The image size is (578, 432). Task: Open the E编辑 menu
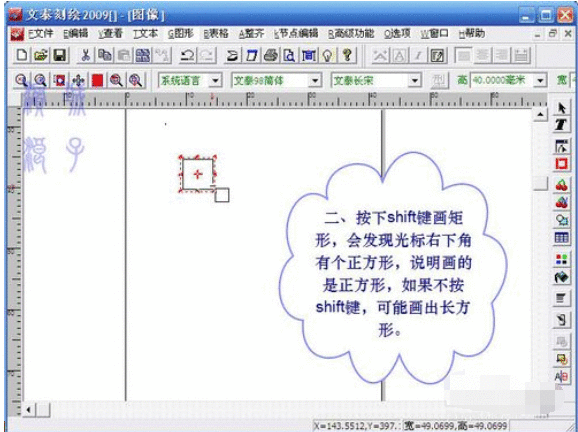point(76,34)
